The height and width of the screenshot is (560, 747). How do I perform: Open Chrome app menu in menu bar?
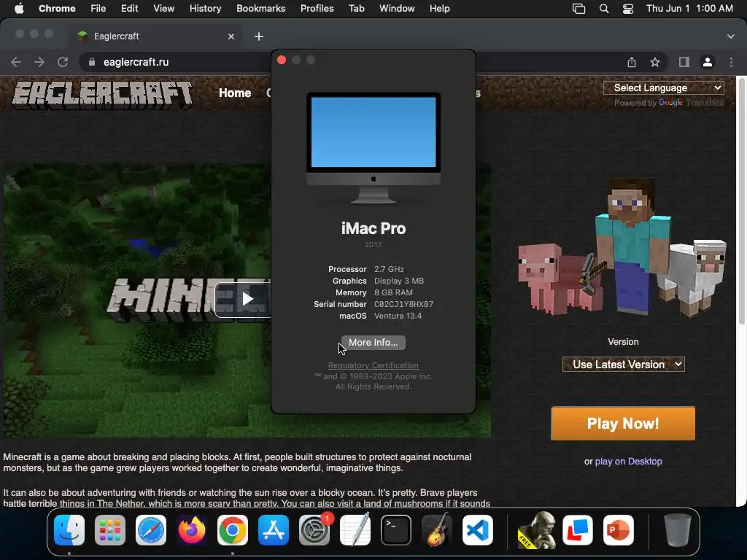tap(57, 9)
